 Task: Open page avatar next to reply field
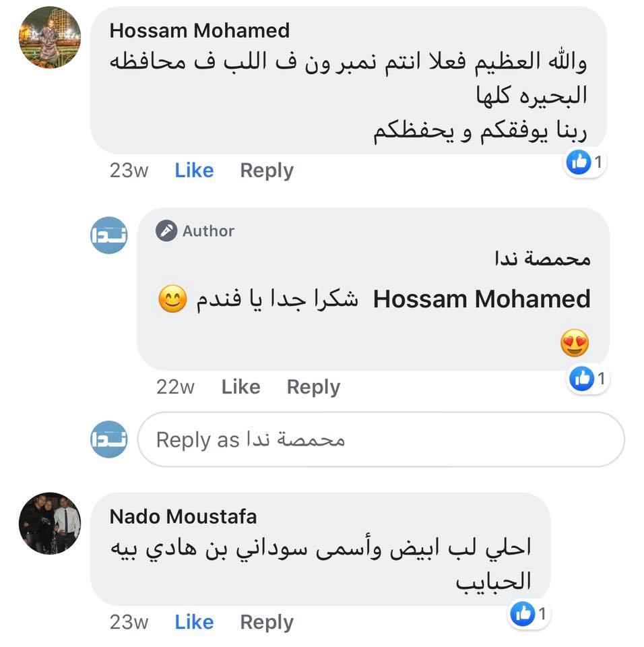point(109,439)
